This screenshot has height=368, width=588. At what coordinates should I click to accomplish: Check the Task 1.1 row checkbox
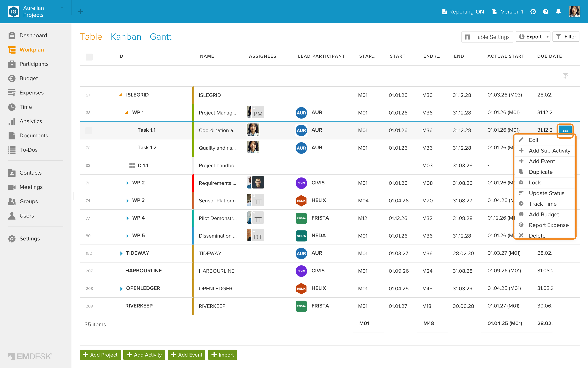click(89, 130)
